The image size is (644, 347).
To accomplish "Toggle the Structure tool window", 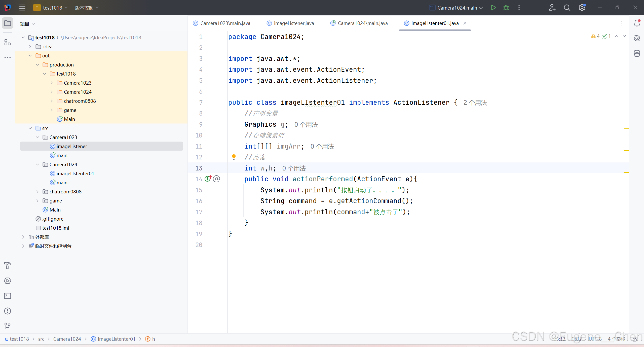I will pos(8,42).
